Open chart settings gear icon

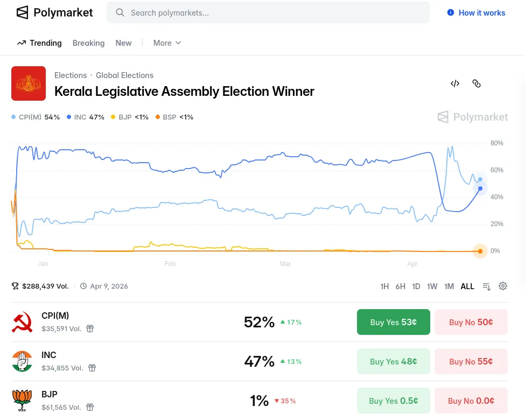pyautogui.click(x=503, y=286)
